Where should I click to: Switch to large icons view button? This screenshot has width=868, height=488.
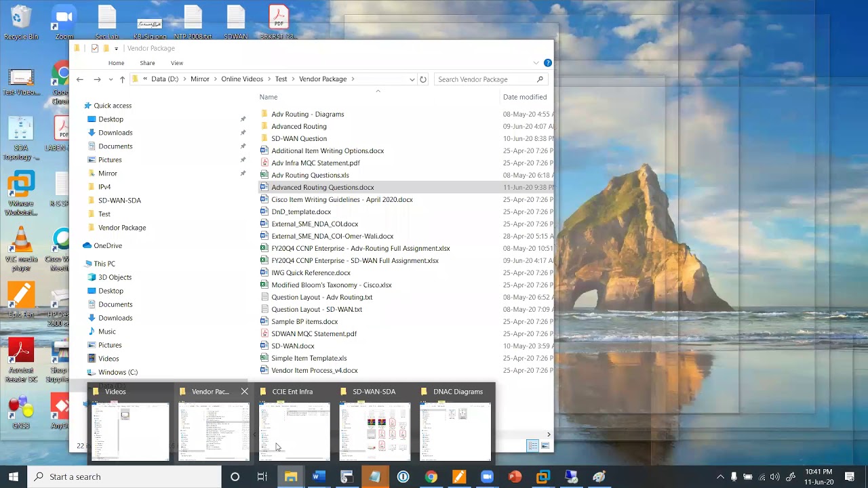coord(545,445)
